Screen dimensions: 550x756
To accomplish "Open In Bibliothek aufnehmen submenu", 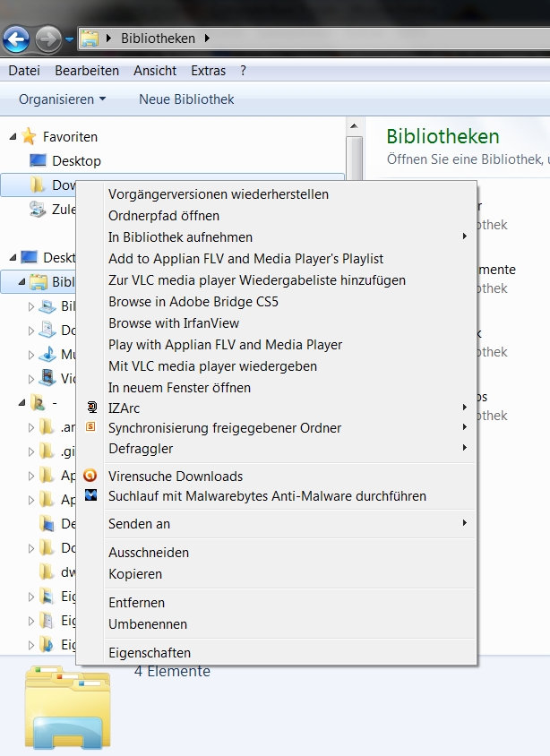I will [277, 237].
